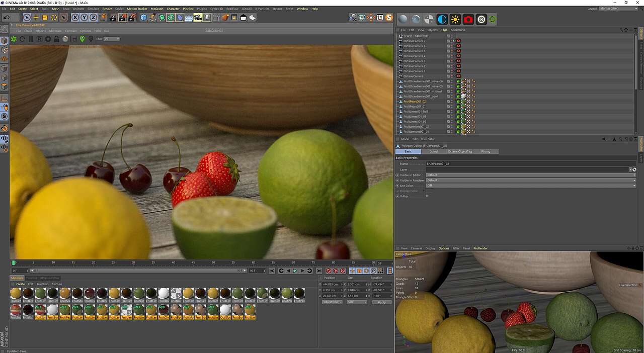The height and width of the screenshot is (353, 644).
Task: Start Octane Live Viewer render
Action: [14, 39]
